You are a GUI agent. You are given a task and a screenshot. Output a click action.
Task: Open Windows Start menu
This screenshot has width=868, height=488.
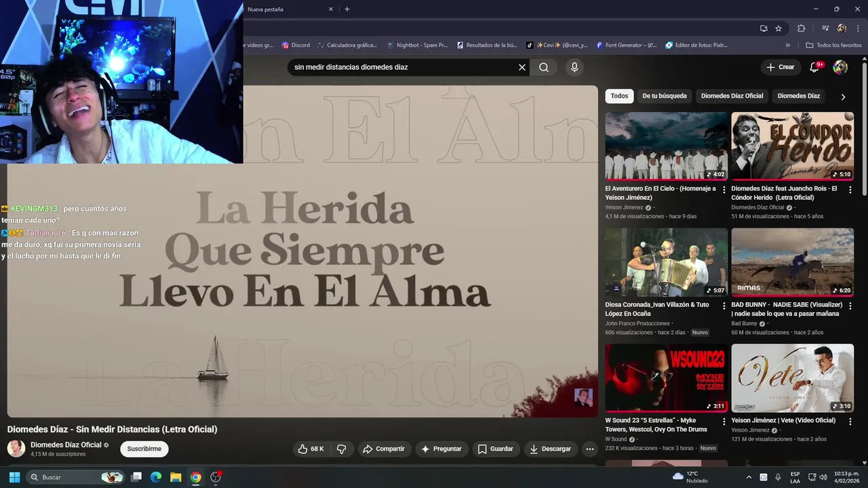14,477
